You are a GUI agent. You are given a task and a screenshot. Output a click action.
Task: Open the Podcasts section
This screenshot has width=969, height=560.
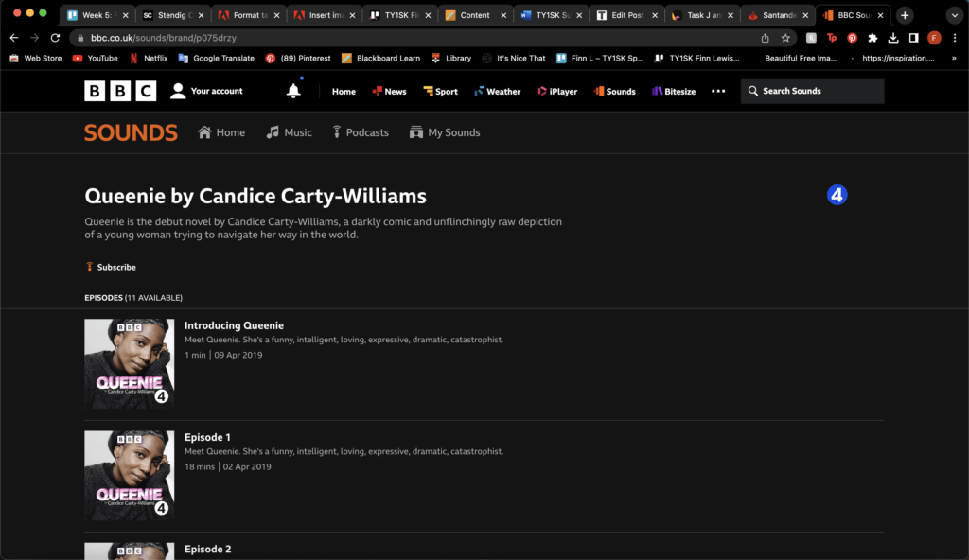coord(361,132)
